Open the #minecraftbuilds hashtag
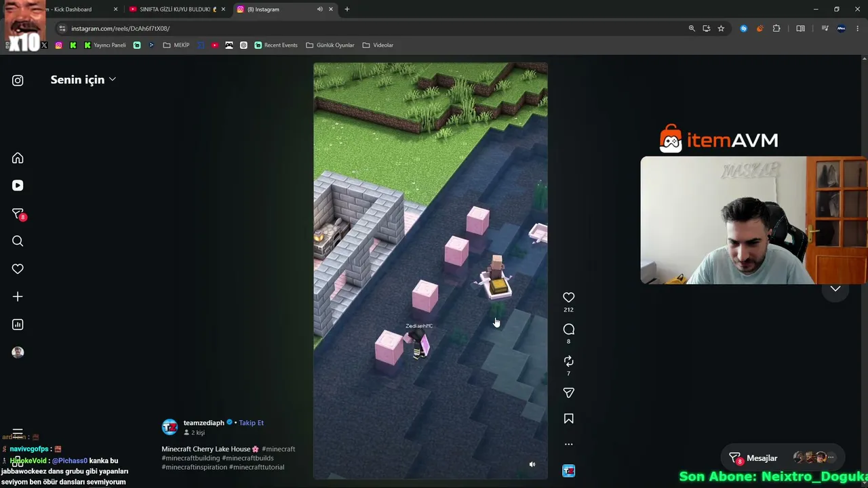The height and width of the screenshot is (488, 868). pyautogui.click(x=248, y=458)
